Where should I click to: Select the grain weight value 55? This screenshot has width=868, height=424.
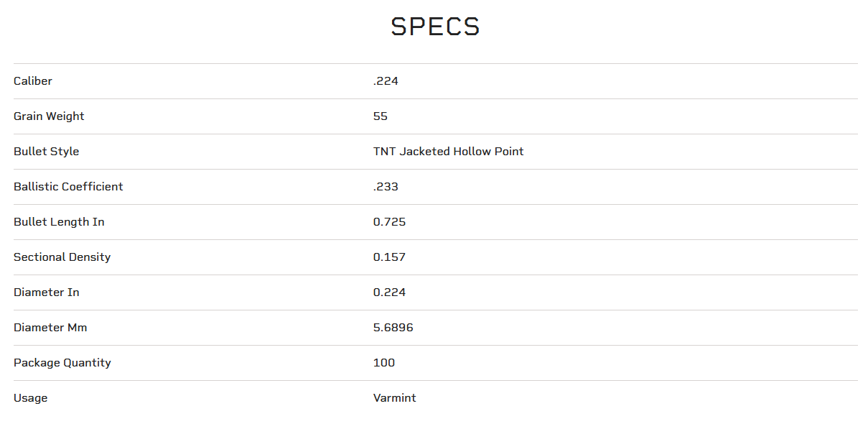(x=381, y=116)
